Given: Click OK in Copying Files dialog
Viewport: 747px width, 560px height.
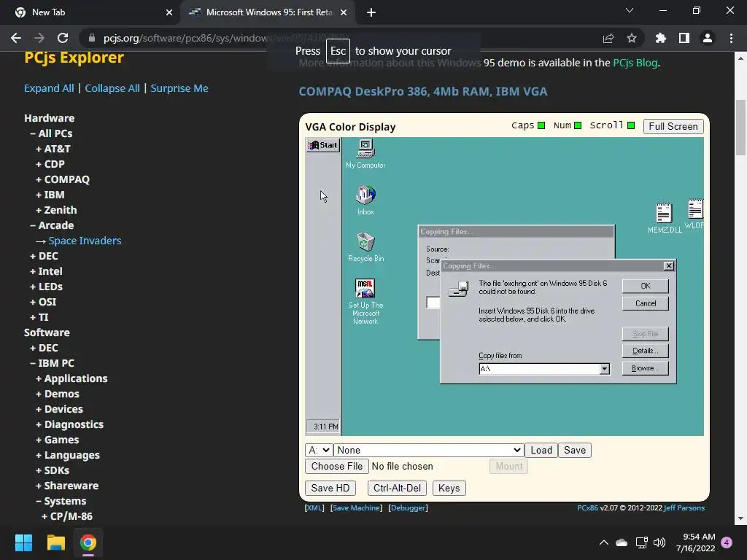Looking at the screenshot, I should 646,286.
